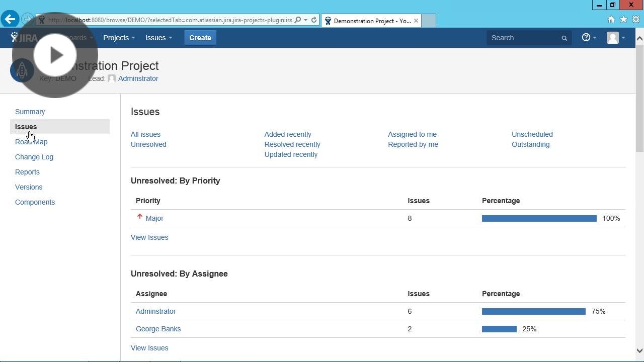The width and height of the screenshot is (644, 362).
Task: Open the Assigned to me filter
Action: coord(412,134)
